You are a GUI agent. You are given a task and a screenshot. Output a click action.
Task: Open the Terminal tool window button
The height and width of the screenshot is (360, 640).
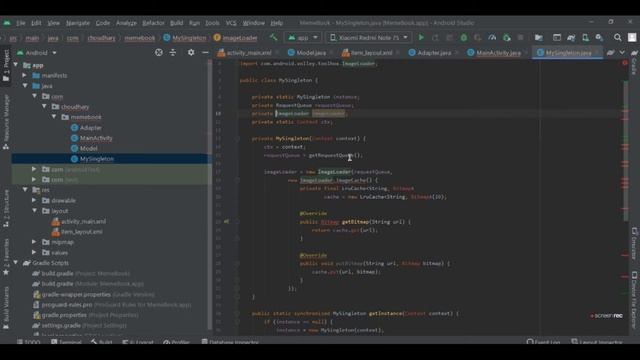[x=66, y=342]
